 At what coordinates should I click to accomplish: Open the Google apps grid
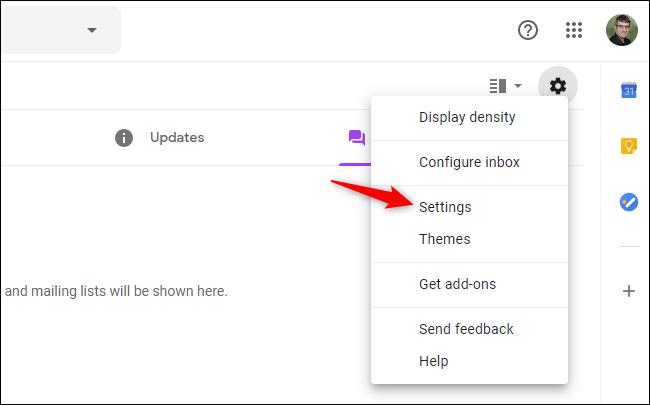[574, 30]
